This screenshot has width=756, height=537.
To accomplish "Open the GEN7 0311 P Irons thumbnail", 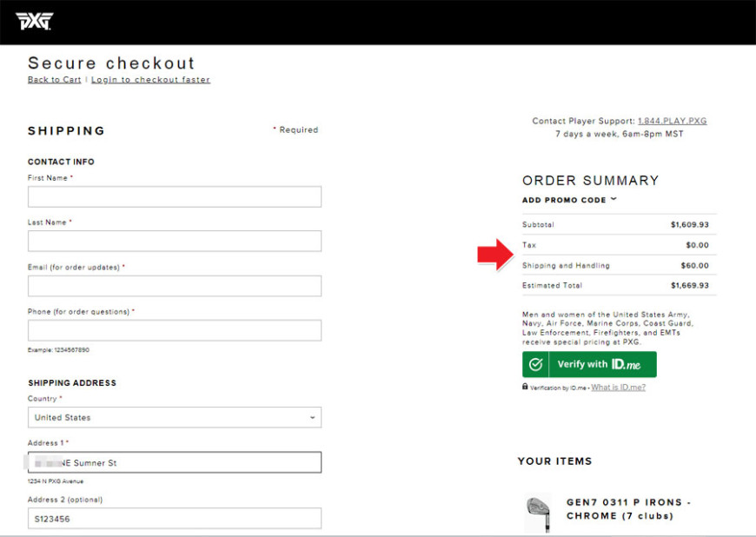I will coord(538,514).
